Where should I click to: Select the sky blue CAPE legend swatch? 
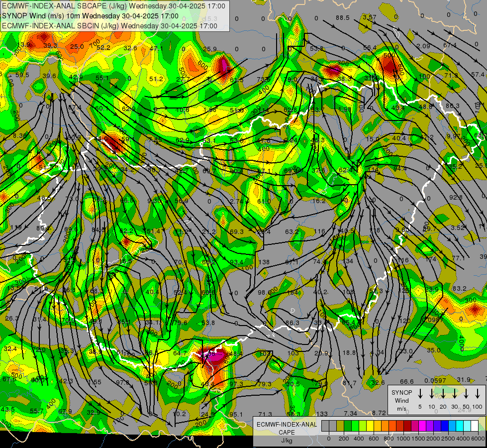coord(452,426)
